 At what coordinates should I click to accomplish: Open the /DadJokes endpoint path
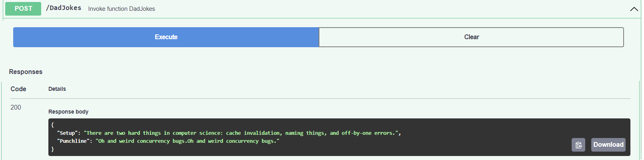(x=64, y=8)
